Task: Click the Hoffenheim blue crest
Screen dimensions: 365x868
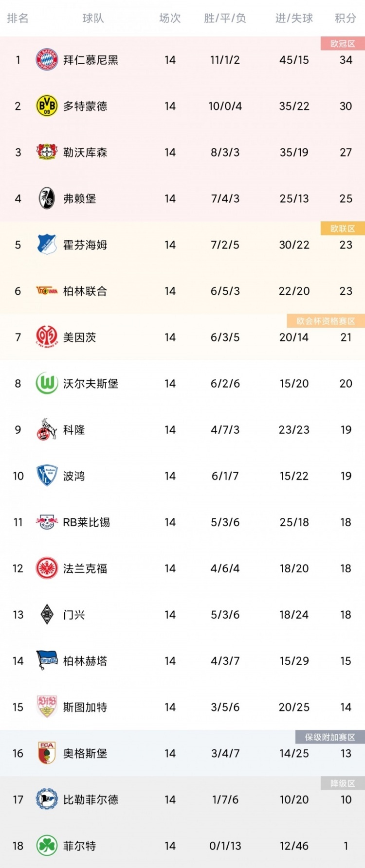Action: [47, 245]
